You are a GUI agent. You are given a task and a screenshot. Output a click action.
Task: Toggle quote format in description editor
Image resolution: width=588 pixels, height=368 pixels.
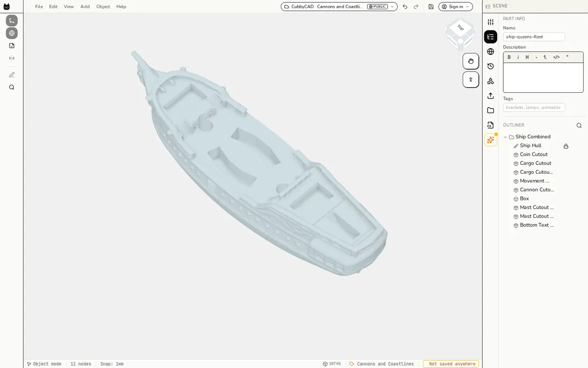[x=567, y=57]
